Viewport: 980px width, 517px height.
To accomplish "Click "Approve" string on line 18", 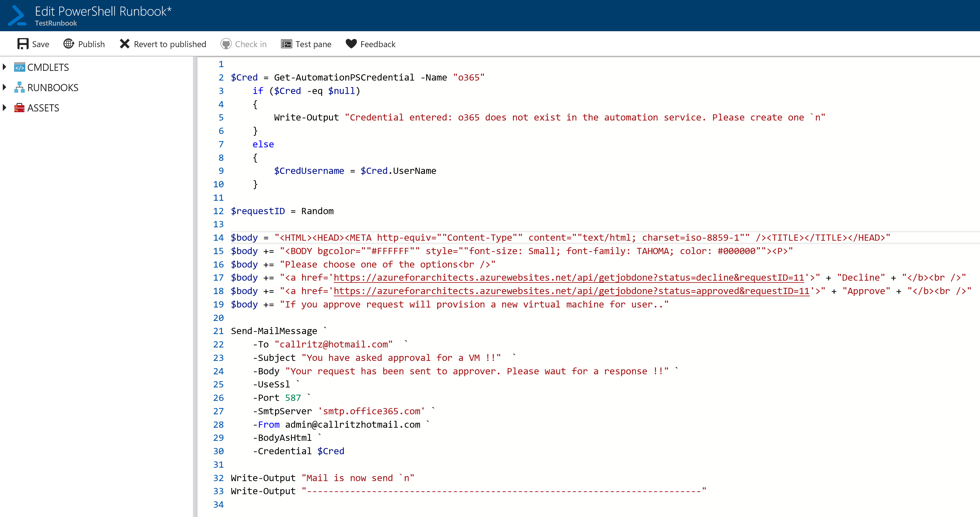I will click(866, 291).
